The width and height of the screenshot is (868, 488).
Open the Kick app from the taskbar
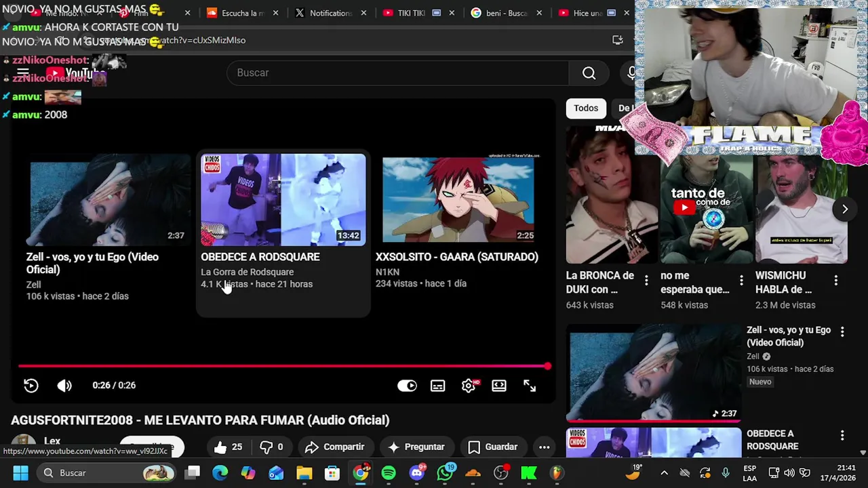(529, 472)
